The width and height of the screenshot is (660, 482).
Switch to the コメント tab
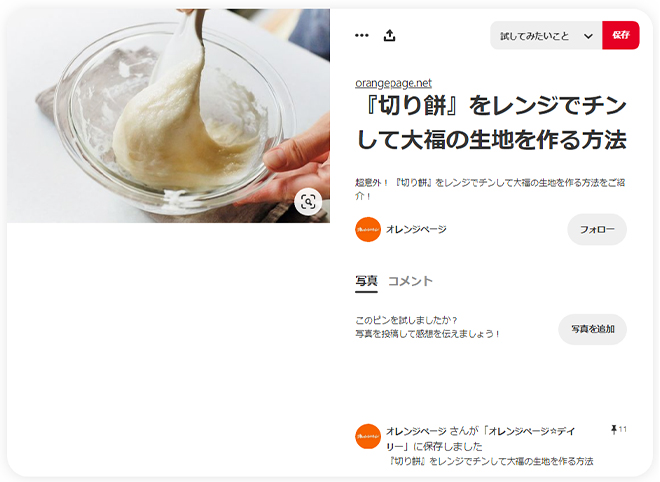click(410, 281)
